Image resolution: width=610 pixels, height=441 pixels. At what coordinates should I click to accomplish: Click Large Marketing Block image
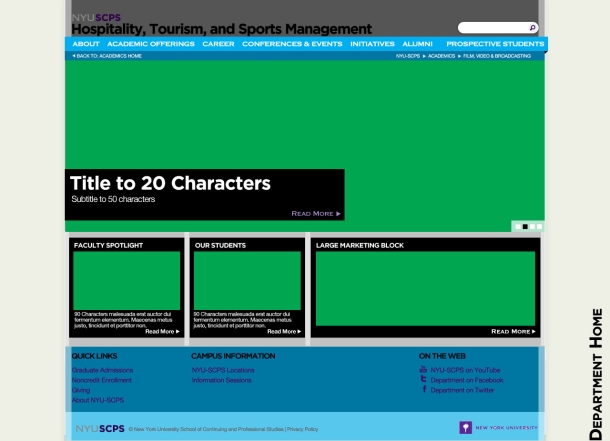[x=426, y=288]
